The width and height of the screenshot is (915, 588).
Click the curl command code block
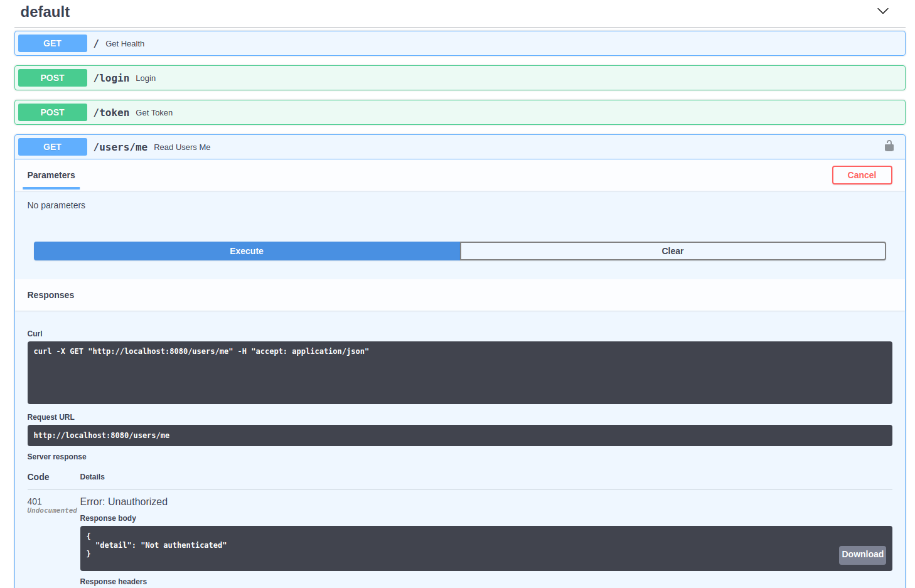click(x=459, y=372)
